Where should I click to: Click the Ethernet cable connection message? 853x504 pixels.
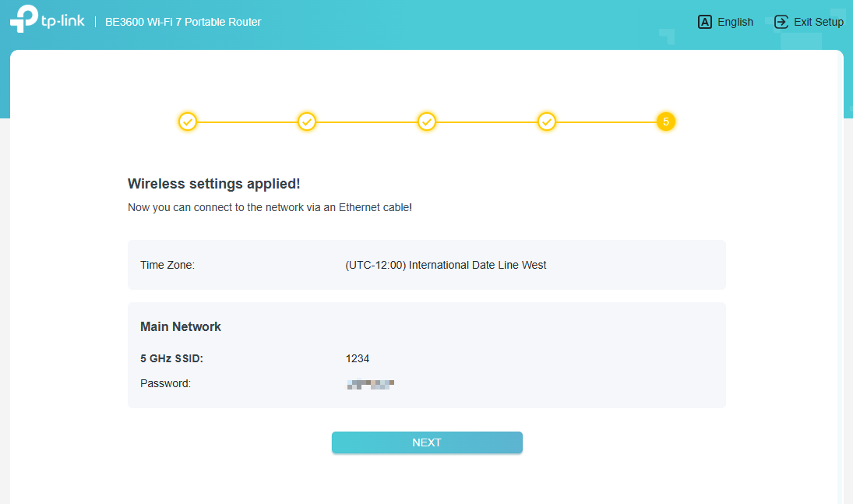coord(270,207)
